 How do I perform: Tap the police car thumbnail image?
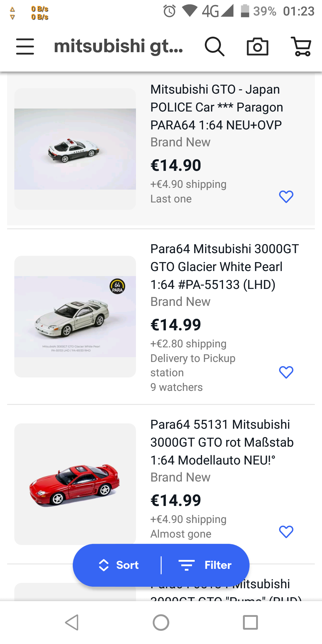pyautogui.click(x=75, y=149)
